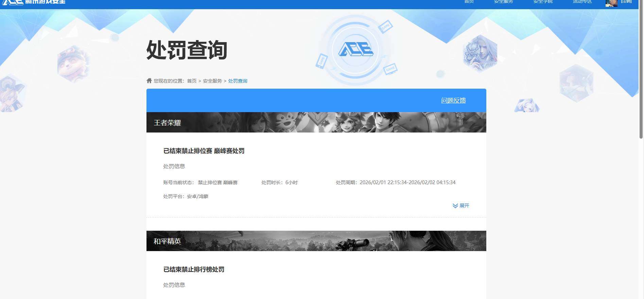The width and height of the screenshot is (644, 299).
Task: Open 首页 in the top navigation bar
Action: coord(469,2)
